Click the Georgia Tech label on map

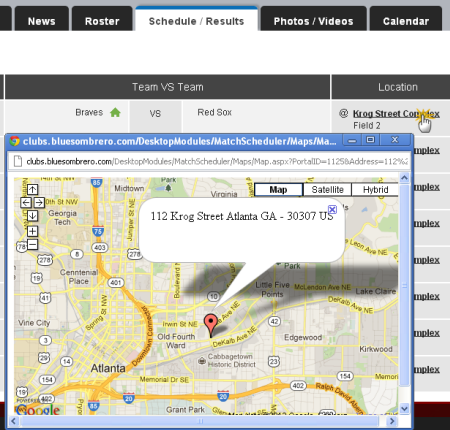pos(62,217)
